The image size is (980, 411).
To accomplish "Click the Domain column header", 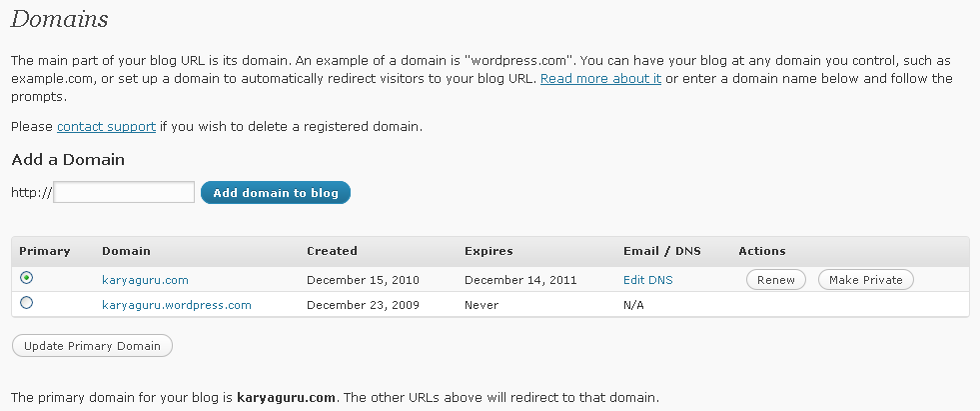I will [x=126, y=251].
